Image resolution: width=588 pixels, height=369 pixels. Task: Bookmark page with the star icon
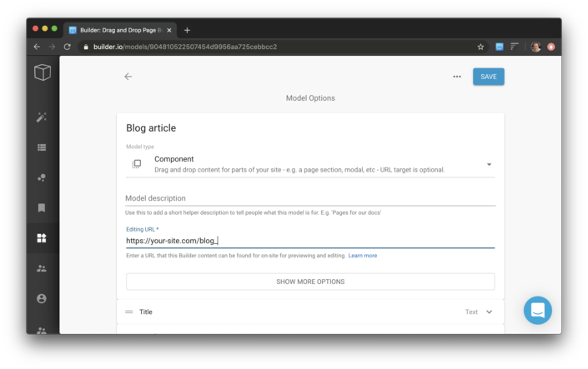coord(480,47)
